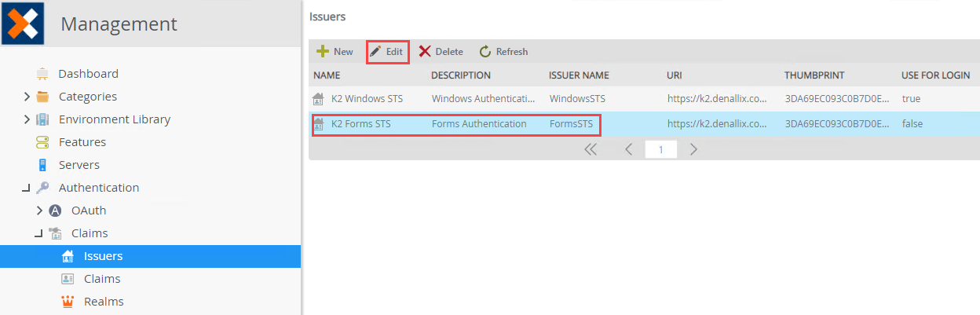This screenshot has width=980, height=315.
Task: Sort by URI column header
Action: coord(674,75)
